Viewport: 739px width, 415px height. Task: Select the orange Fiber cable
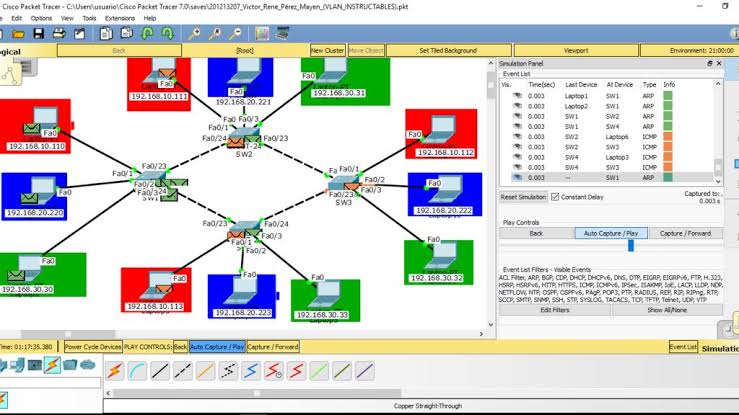pyautogui.click(x=205, y=371)
